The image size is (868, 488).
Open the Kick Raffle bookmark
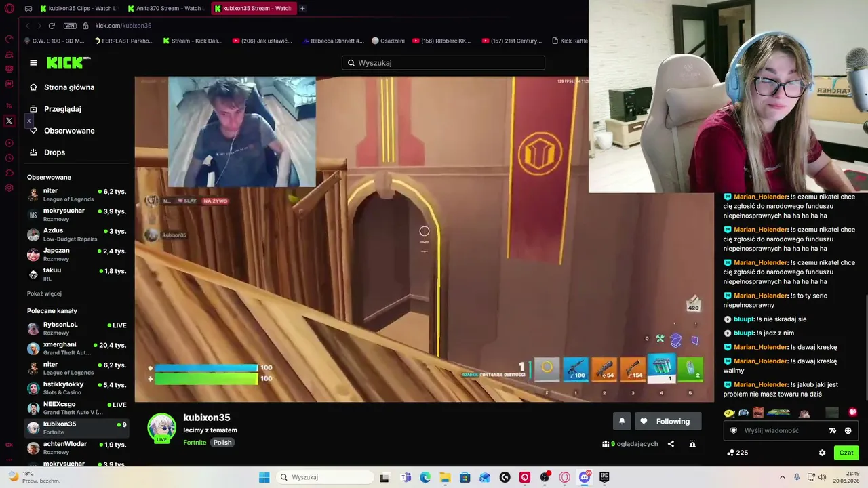click(x=570, y=41)
